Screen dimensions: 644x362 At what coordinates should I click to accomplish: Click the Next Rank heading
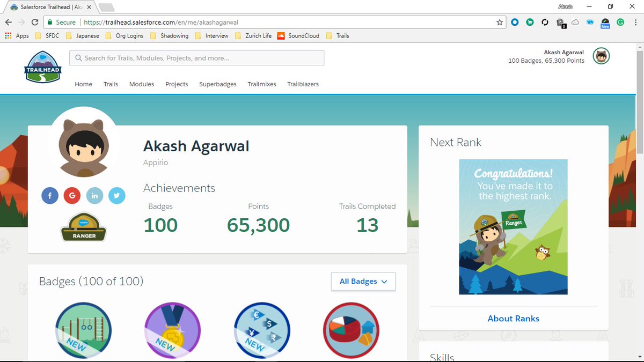(x=456, y=142)
